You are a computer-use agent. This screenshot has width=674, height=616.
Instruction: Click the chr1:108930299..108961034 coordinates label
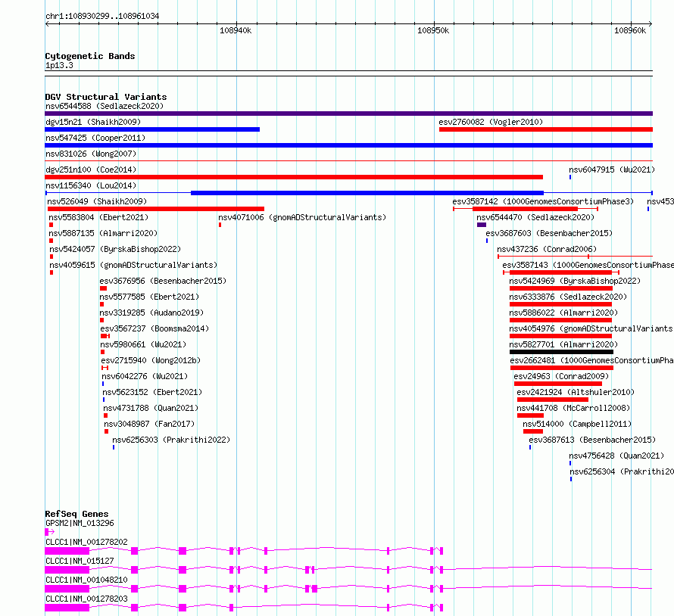[102, 17]
